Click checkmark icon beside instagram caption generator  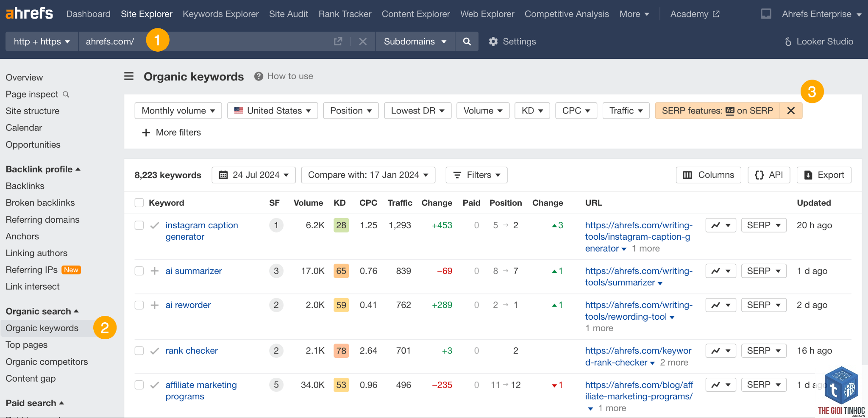(155, 225)
